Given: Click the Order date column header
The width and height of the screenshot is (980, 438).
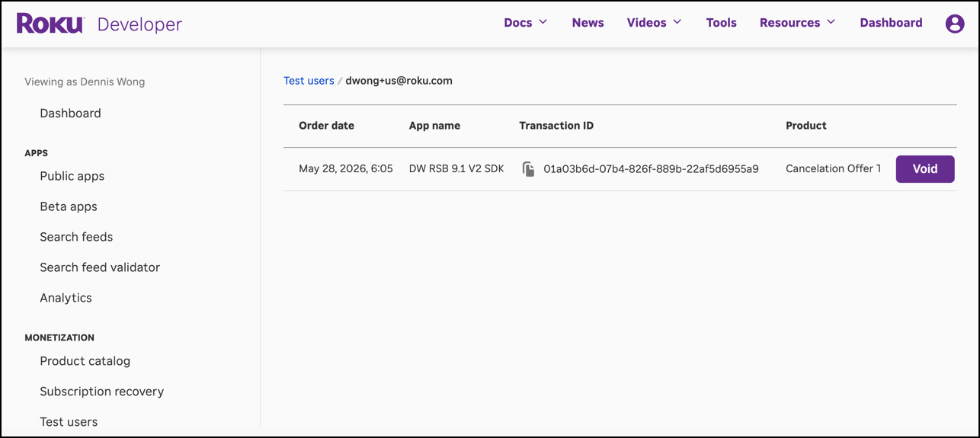Looking at the screenshot, I should (x=326, y=126).
